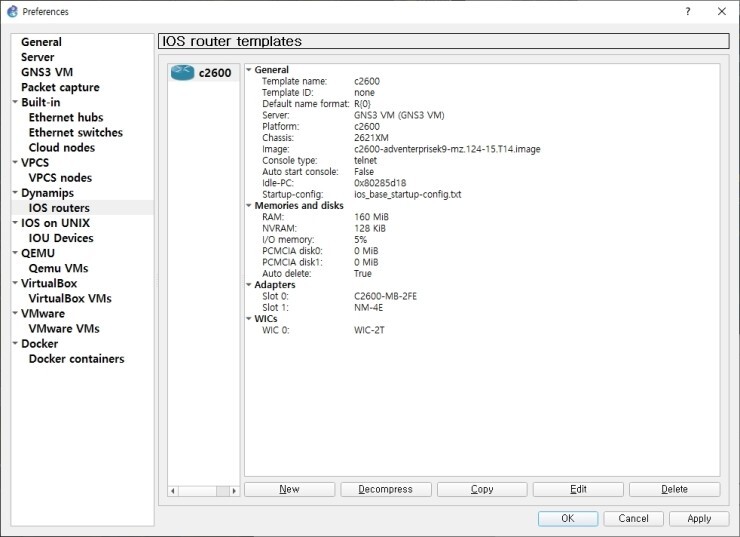Viewport: 740px width, 537px height.
Task: Open the GNS3 VM preferences page
Action: [x=47, y=72]
